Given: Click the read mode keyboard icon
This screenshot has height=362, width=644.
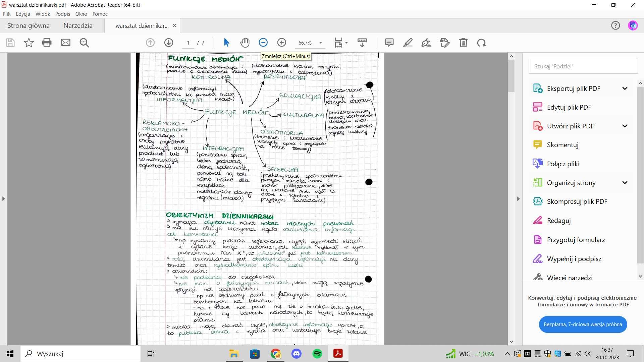Looking at the screenshot, I should tap(362, 43).
